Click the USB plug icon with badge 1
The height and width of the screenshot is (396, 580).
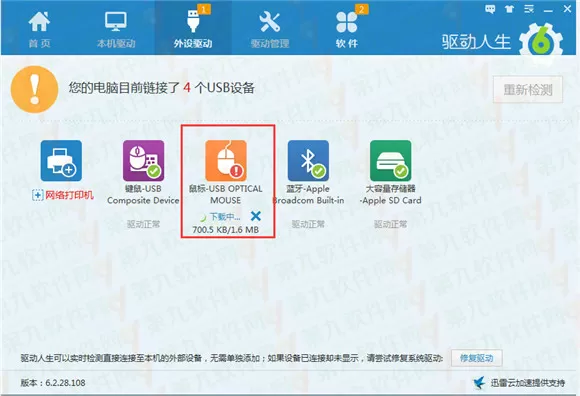pos(193,21)
